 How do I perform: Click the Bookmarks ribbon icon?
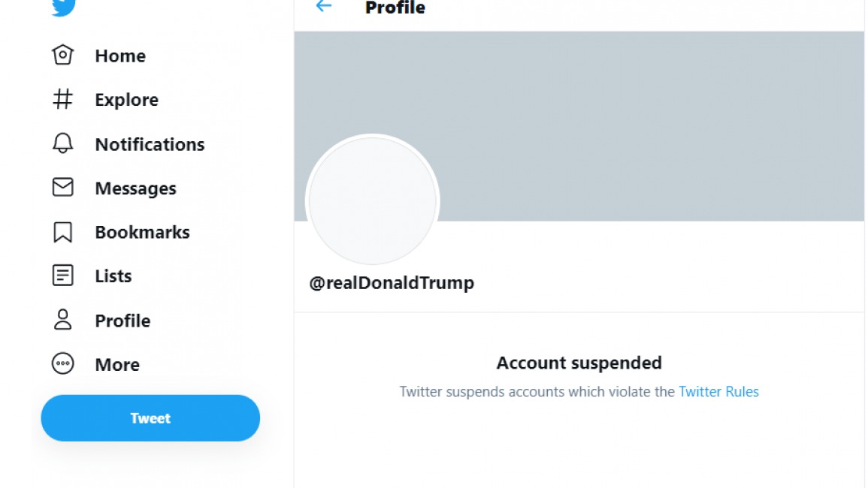(62, 232)
